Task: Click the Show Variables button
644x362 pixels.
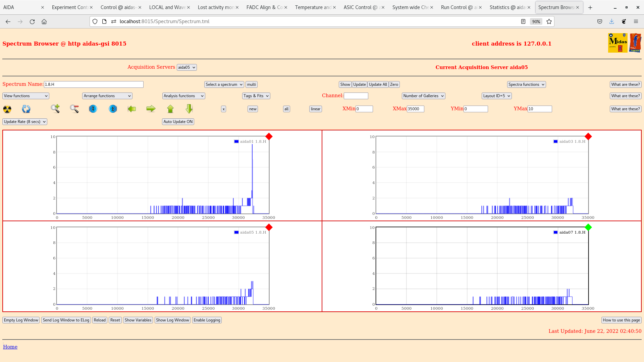Action: tap(138, 320)
